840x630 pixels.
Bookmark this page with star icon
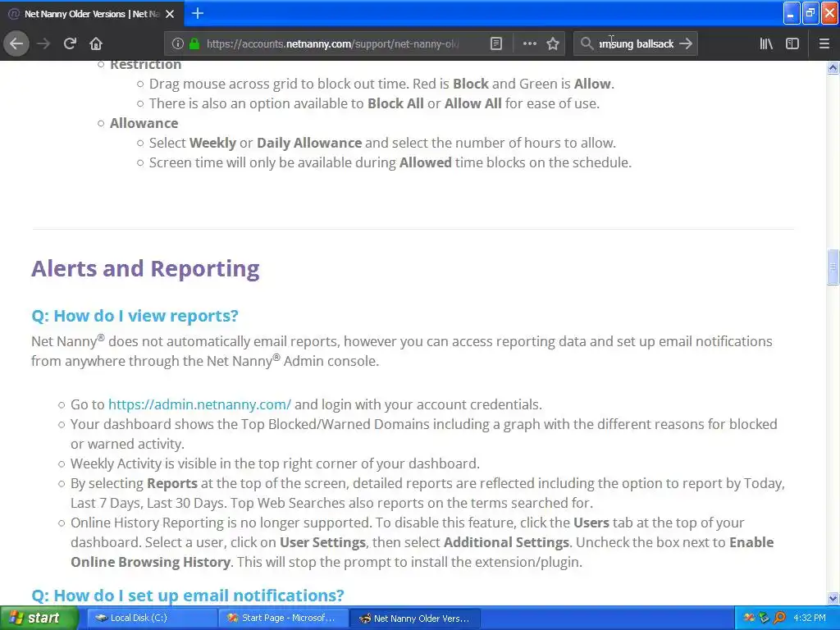(553, 43)
